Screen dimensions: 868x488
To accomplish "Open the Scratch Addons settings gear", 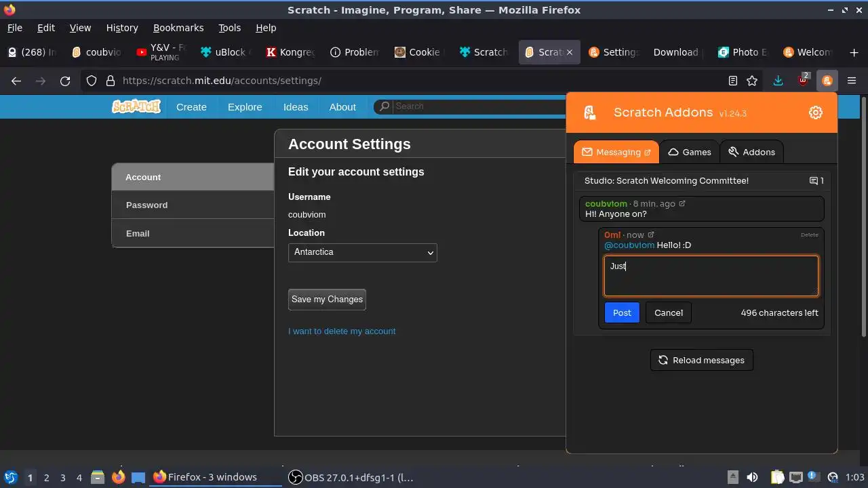I will 816,113.
